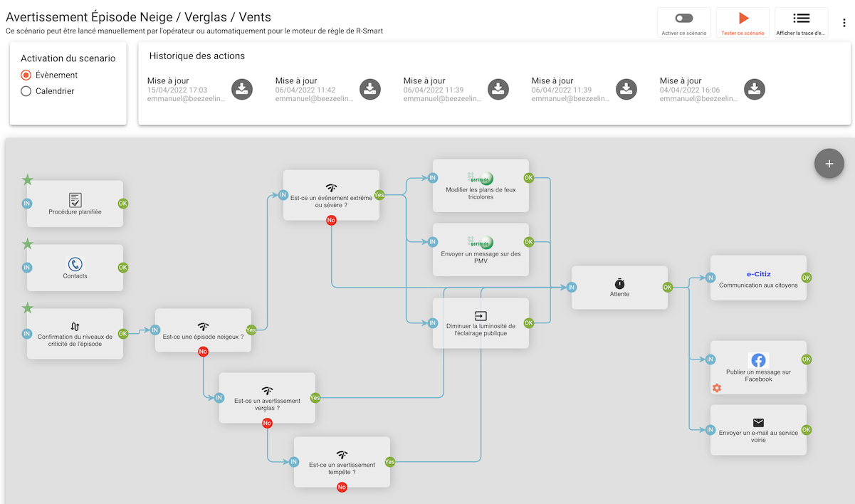Select Diminuer la luminosité de l'éclairage node
The width and height of the screenshot is (855, 504).
coord(481,323)
